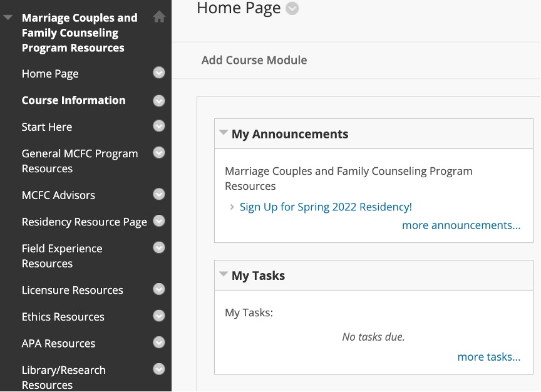The height and width of the screenshot is (392, 541).
Task: Collapse the My Tasks module
Action: (223, 274)
